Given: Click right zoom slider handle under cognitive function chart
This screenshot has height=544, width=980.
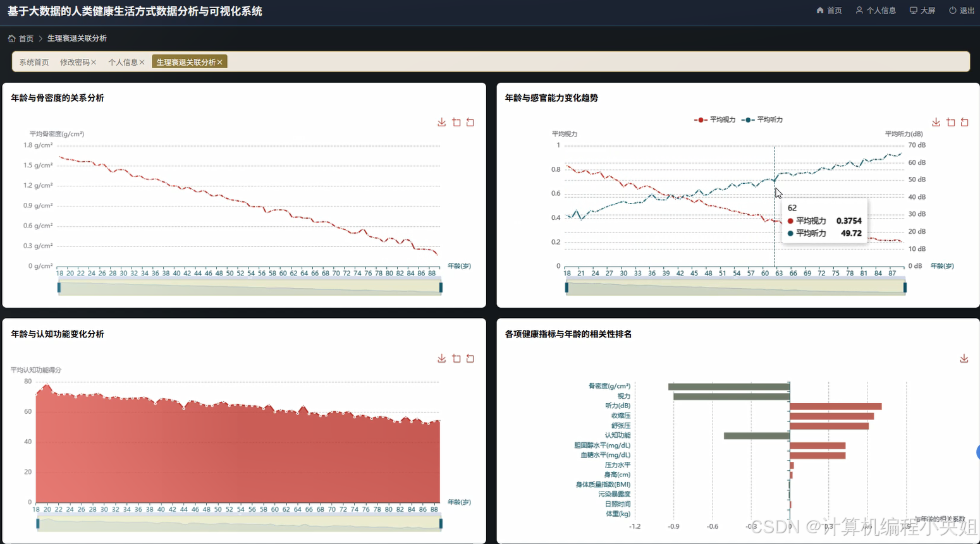Looking at the screenshot, I should [441, 524].
